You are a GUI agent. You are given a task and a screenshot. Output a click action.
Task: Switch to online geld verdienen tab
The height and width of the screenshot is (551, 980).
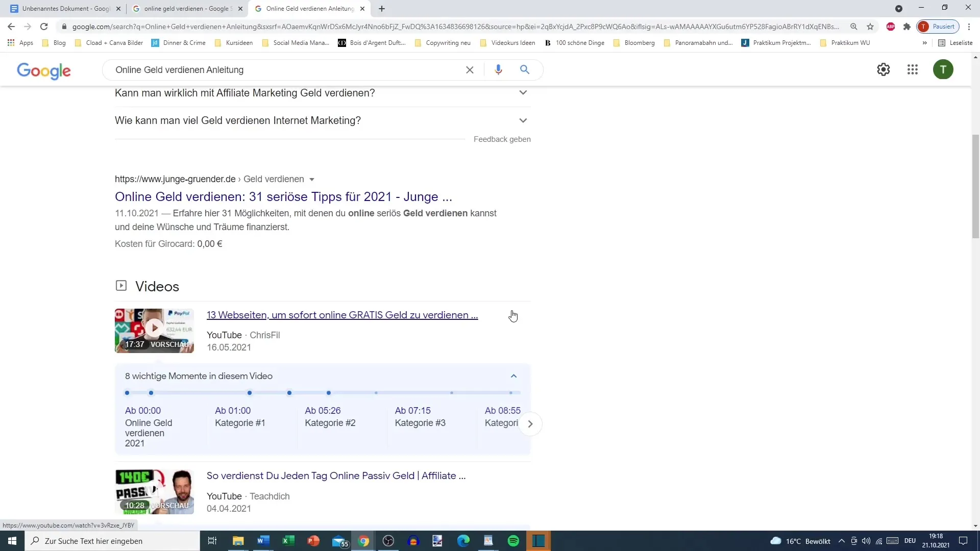point(186,9)
